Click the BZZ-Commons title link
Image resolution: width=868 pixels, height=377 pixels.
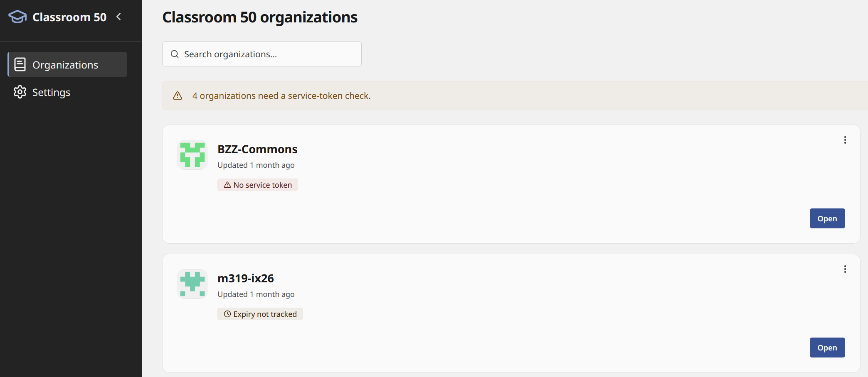(257, 149)
